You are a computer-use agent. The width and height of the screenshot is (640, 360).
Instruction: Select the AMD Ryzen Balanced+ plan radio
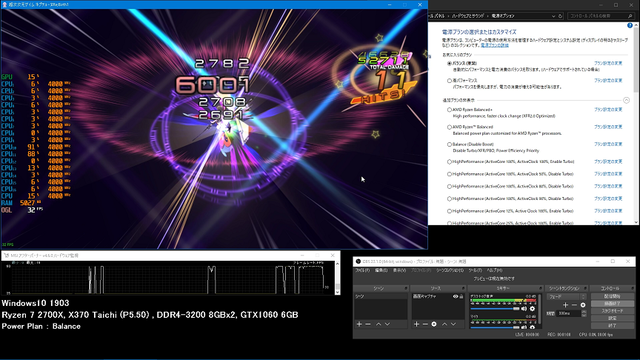[x=449, y=110]
